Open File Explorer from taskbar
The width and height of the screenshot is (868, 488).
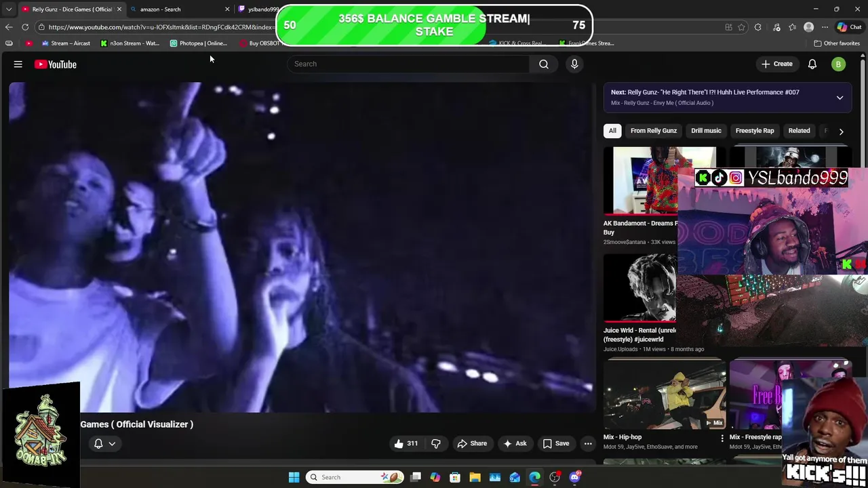(475, 477)
